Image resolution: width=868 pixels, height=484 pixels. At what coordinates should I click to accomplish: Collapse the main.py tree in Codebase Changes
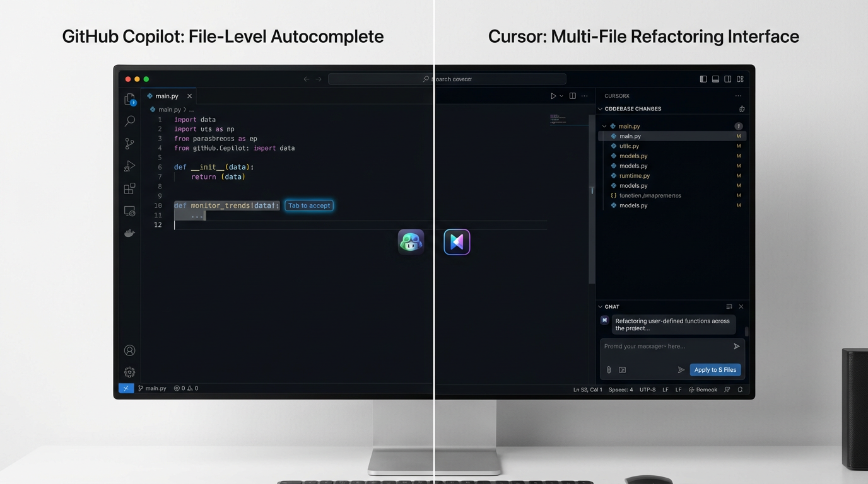pyautogui.click(x=604, y=125)
